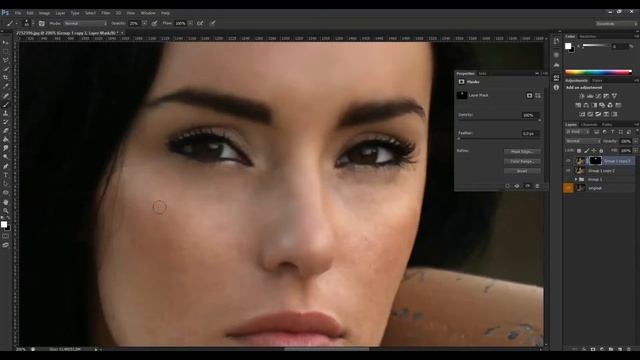Viewport: 640px width, 360px height.
Task: Select the Gradient tool
Action: [6, 140]
